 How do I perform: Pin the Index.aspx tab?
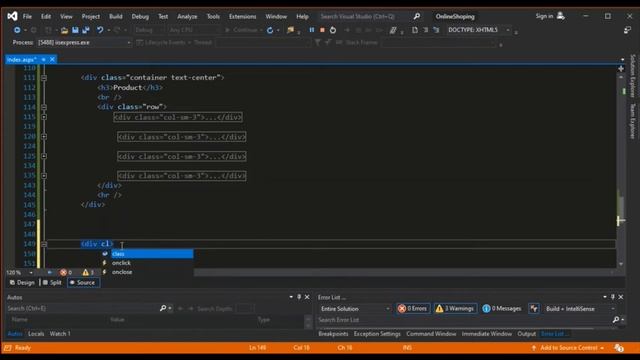(x=44, y=60)
